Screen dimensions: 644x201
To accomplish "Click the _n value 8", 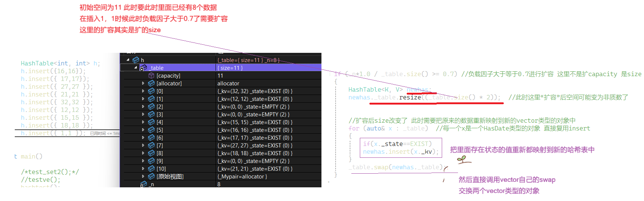I will click(219, 184).
